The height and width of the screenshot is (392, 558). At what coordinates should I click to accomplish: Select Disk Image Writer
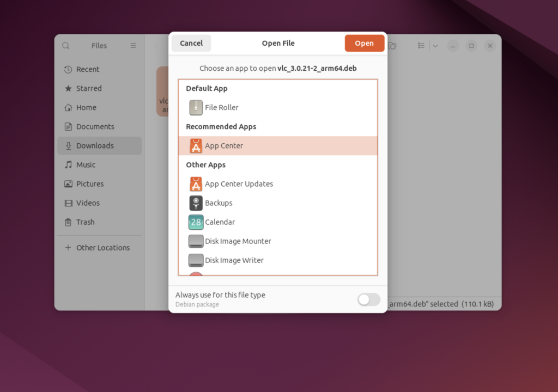[278, 260]
